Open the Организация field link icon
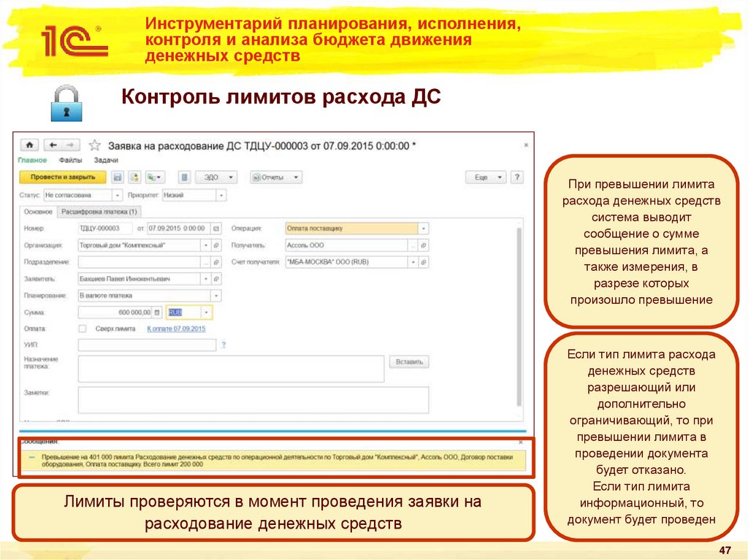 (x=216, y=245)
